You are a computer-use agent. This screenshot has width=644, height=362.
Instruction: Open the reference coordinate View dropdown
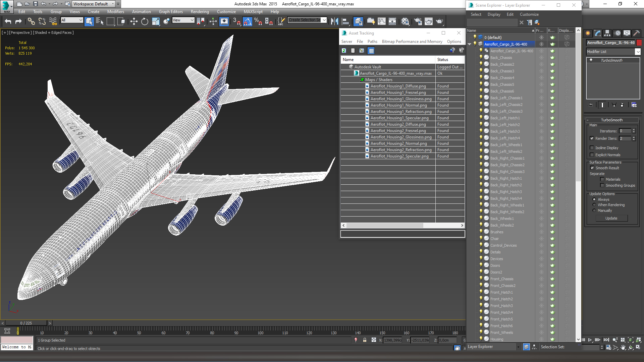[x=192, y=20]
